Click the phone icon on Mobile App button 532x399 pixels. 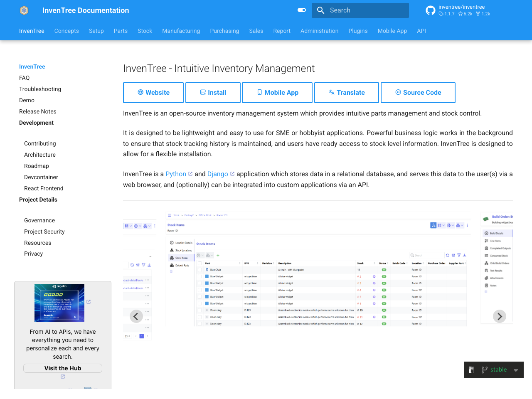(260, 92)
